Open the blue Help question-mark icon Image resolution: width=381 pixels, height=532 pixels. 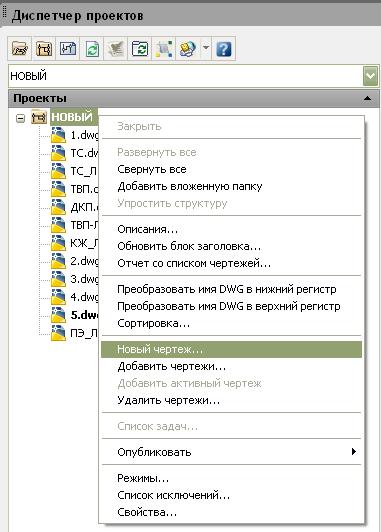pos(224,49)
